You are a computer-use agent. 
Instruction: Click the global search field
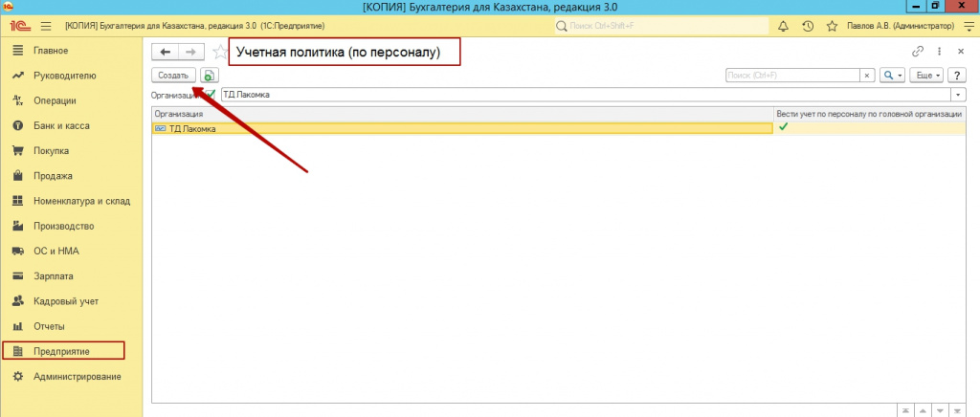point(661,26)
